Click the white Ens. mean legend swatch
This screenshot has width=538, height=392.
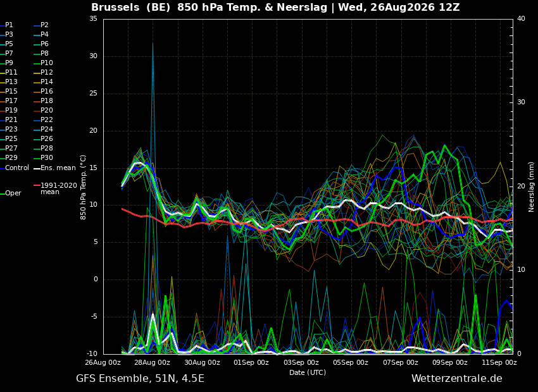coord(37,168)
